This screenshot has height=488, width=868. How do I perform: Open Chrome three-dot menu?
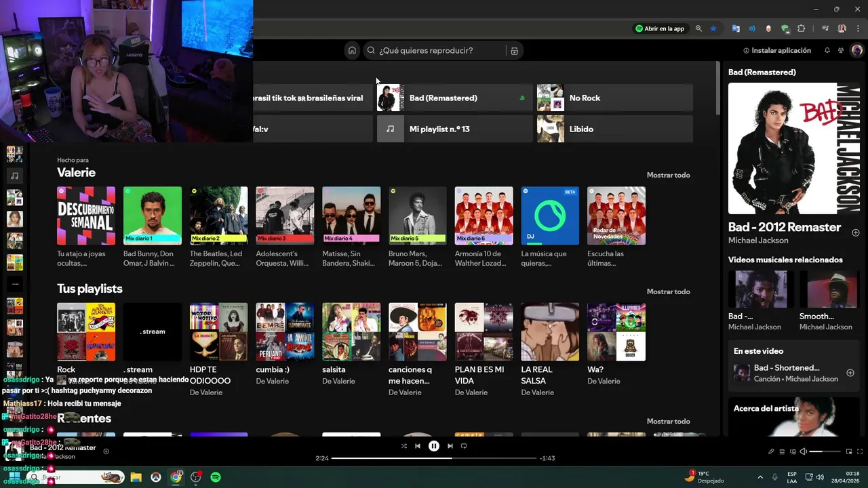tap(859, 28)
